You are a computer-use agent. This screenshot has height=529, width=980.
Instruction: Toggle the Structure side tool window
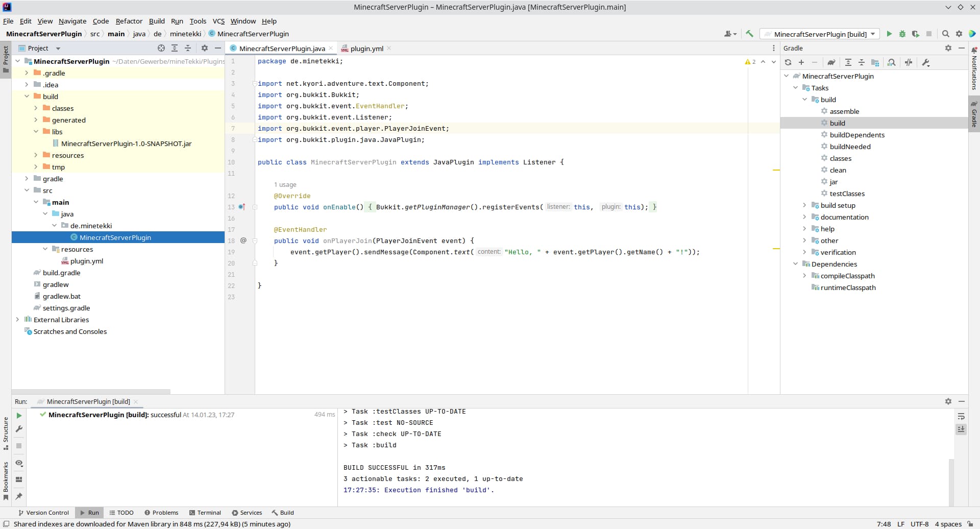coord(6,434)
